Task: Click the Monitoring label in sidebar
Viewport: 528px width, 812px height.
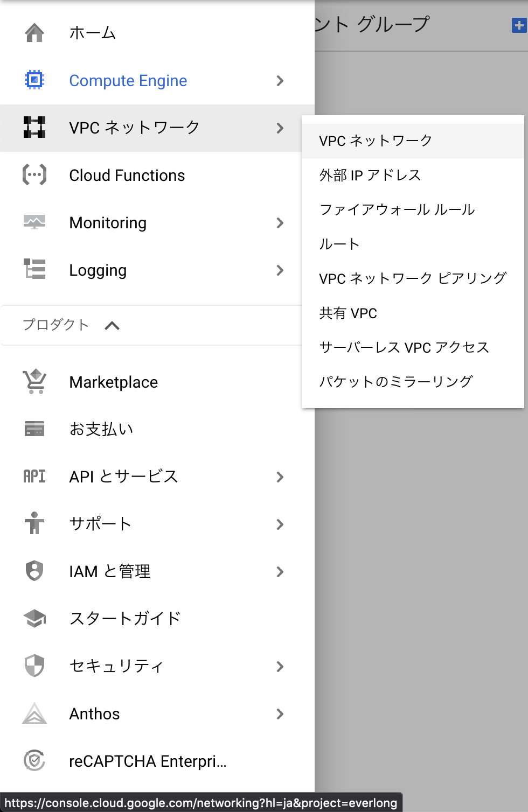Action: point(108,223)
